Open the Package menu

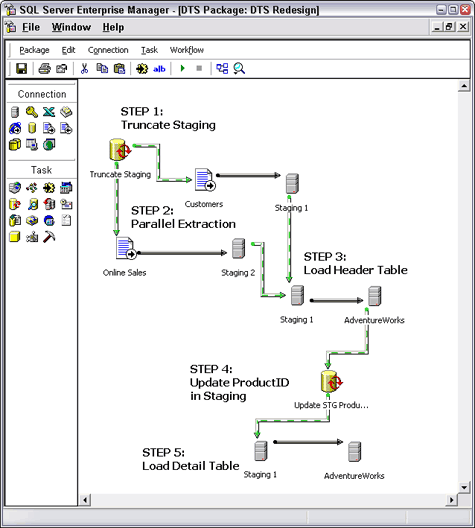point(34,50)
